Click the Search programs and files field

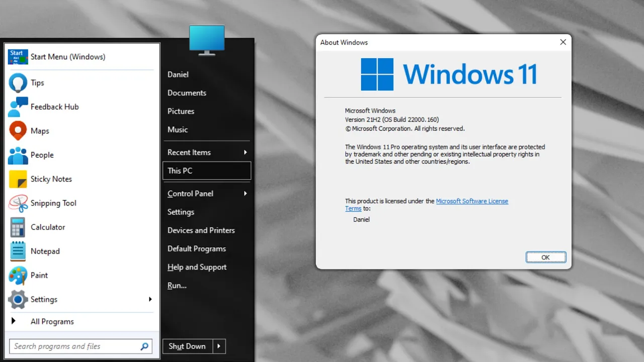pos(80,346)
